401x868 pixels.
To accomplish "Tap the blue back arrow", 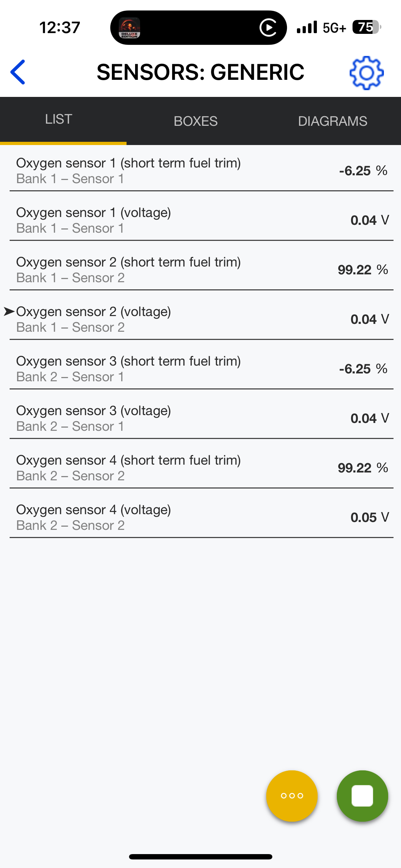I will tap(18, 72).
